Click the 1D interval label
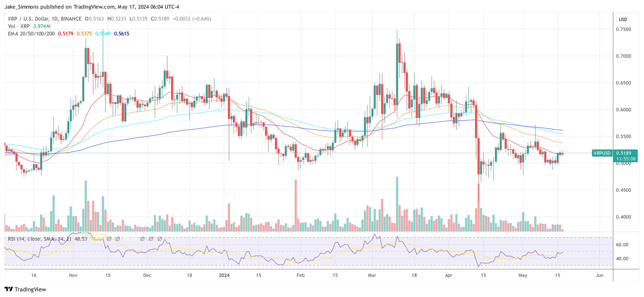The image size is (644, 297). (55, 19)
